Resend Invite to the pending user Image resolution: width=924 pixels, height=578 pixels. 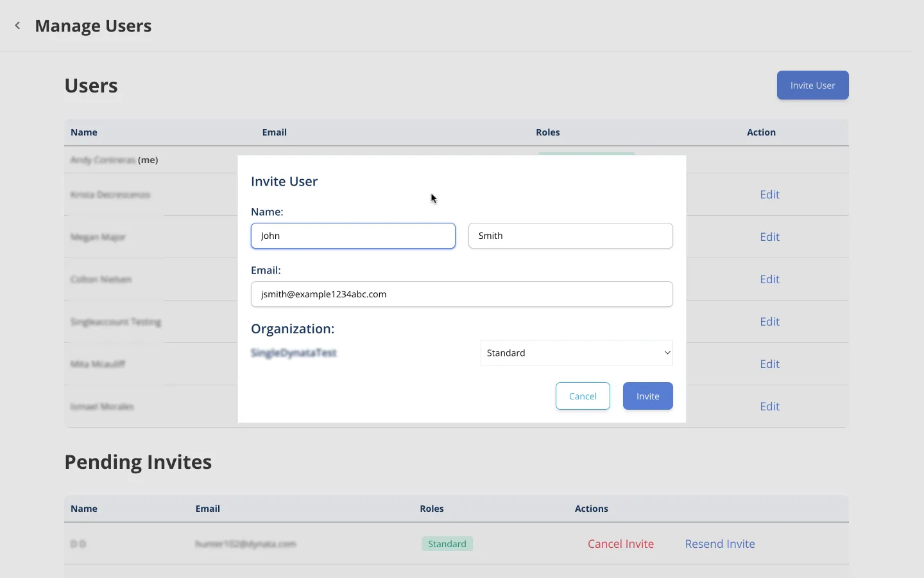pos(719,544)
